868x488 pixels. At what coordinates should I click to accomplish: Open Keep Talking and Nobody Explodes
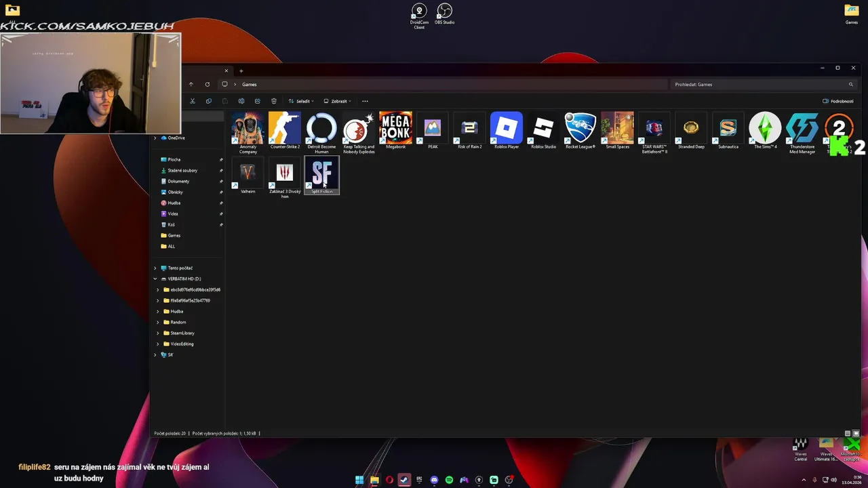pyautogui.click(x=359, y=133)
